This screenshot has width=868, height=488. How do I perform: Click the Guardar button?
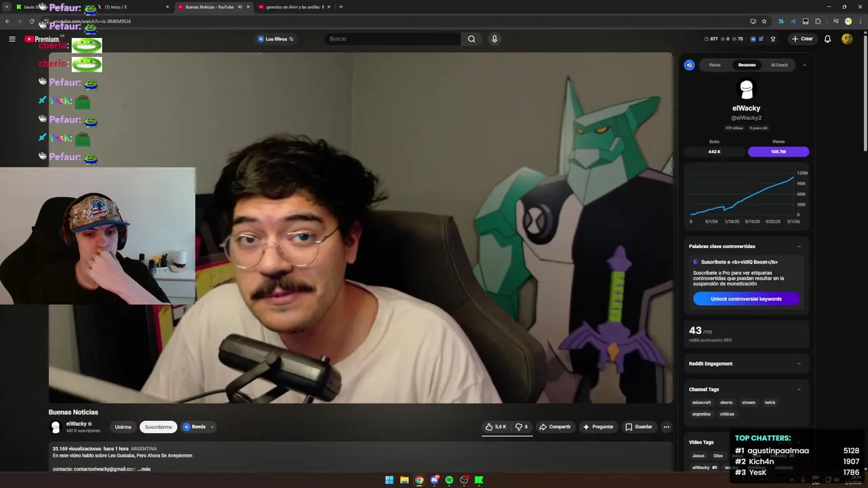coord(639,427)
